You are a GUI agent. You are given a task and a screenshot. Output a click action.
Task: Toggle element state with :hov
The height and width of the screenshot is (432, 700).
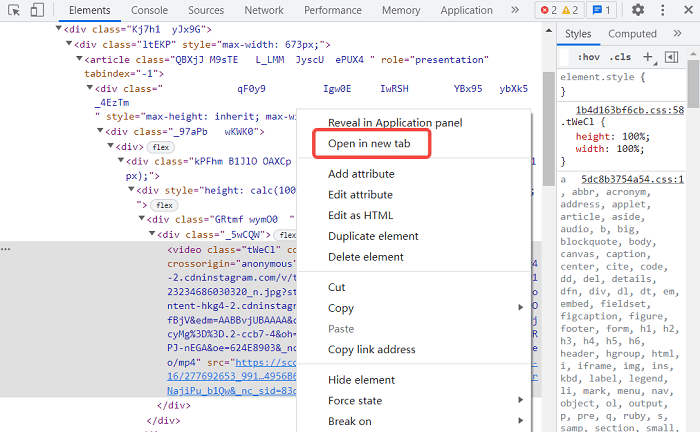coord(589,57)
